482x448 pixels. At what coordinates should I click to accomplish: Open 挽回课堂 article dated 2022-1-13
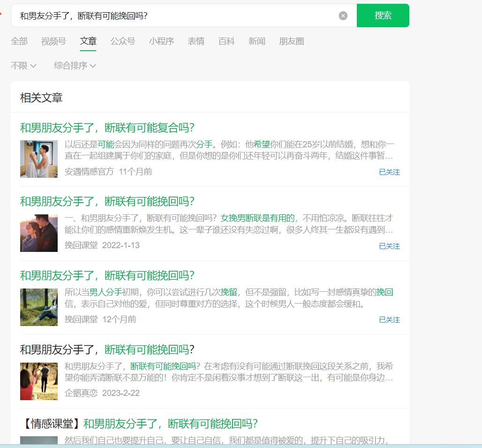pos(107,201)
